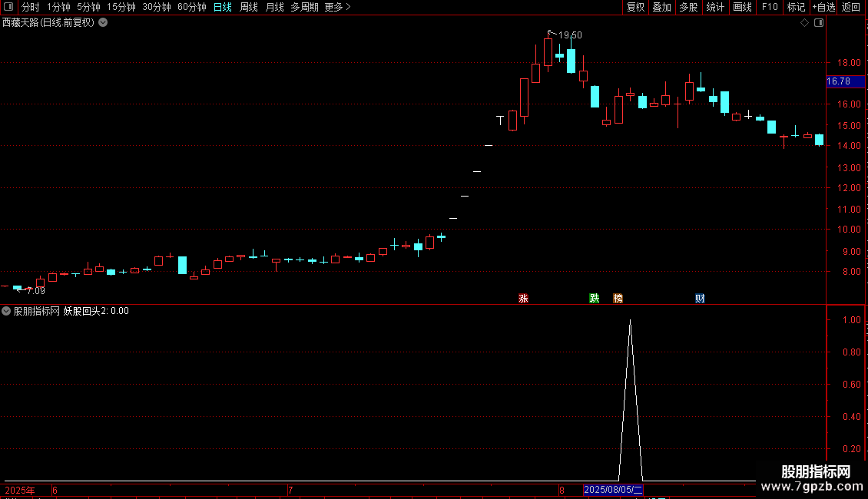
Task: Click the 10.00 price axis label
Action: click(849, 230)
